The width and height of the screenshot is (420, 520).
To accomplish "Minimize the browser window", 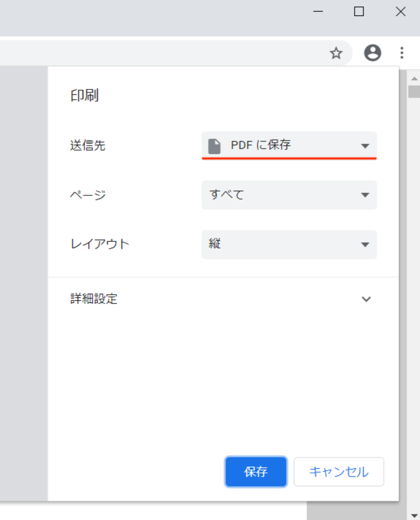I will 318,12.
